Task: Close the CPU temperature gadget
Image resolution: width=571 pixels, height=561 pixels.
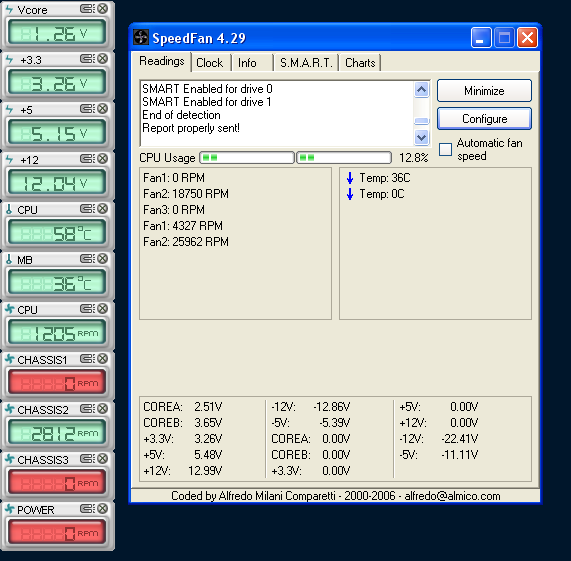Action: 103,208
